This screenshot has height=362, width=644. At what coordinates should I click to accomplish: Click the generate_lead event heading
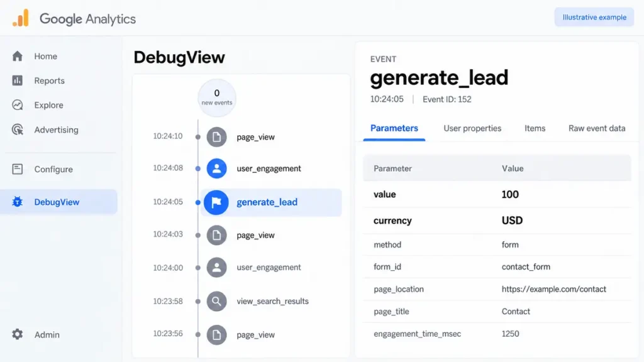pos(439,77)
